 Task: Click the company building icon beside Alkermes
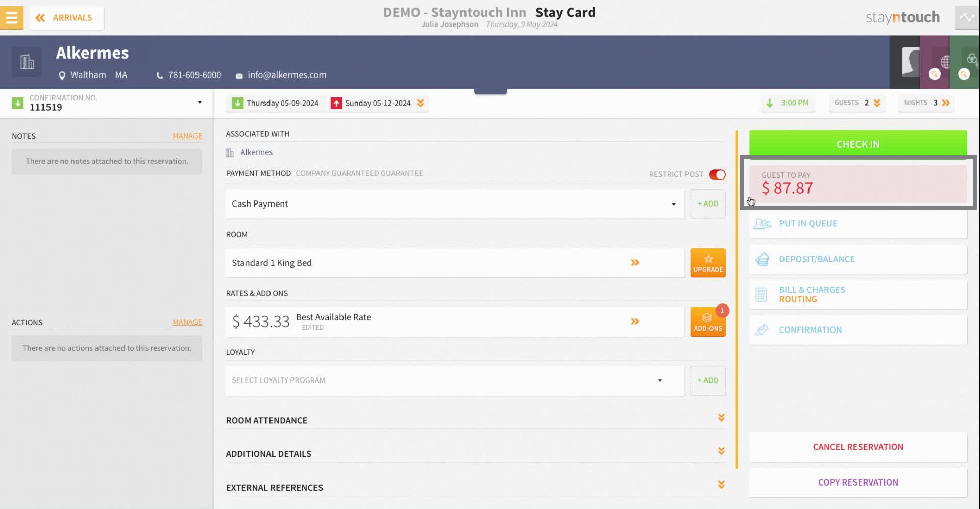tap(27, 62)
